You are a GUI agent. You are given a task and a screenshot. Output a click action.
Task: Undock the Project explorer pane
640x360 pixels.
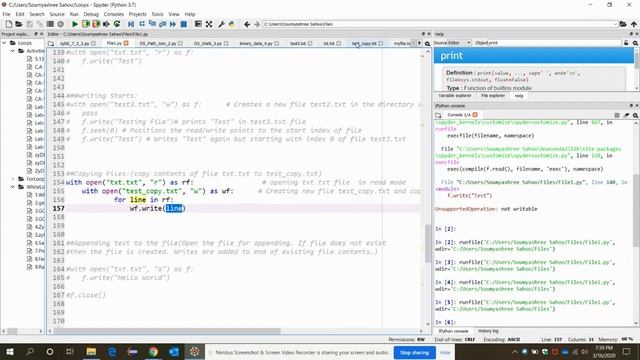pyautogui.click(x=36, y=34)
